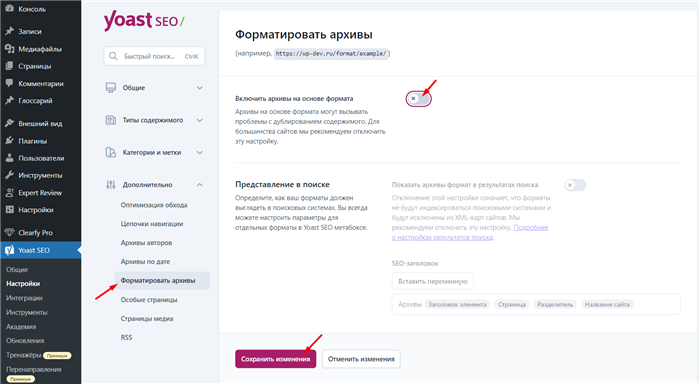
Task: Click Сохранить изменения button
Action: pos(275,359)
